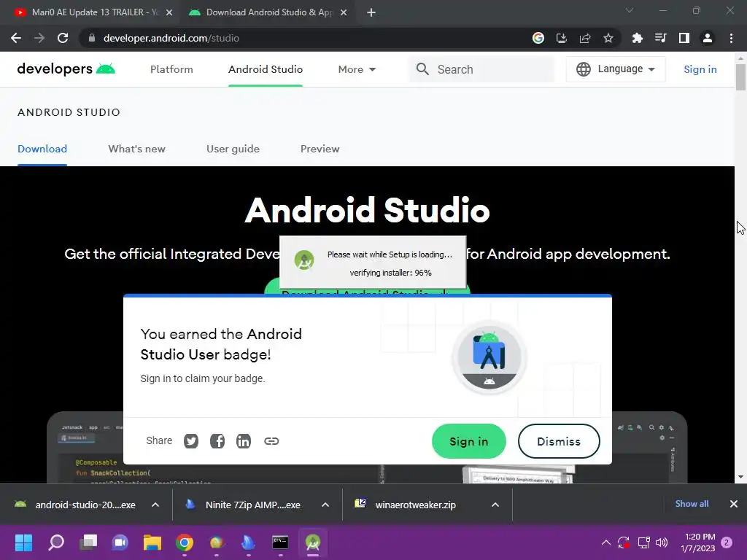
Task: Open the notification count badge
Action: (727, 542)
